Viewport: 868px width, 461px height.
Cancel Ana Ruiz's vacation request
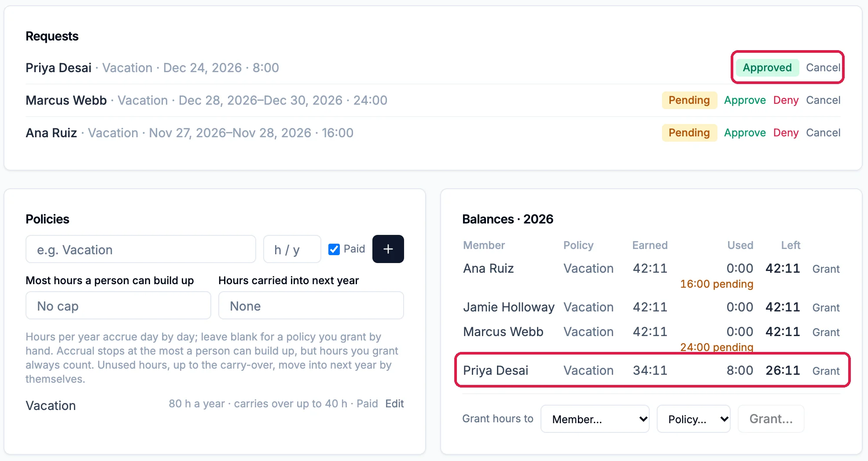(x=823, y=133)
